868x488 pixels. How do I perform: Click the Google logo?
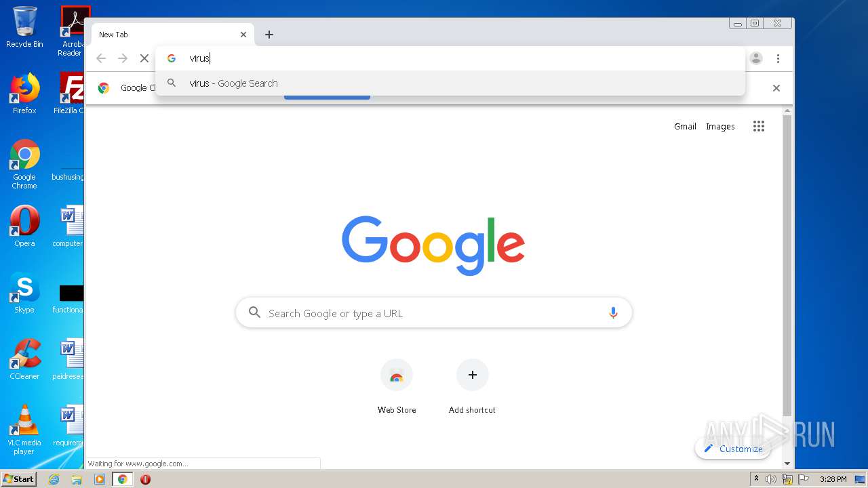click(433, 245)
